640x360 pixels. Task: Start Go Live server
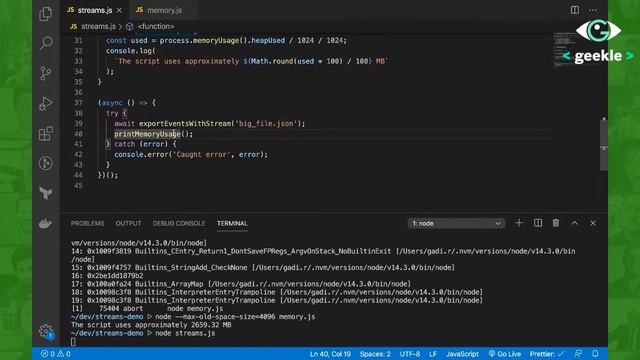pos(505,354)
